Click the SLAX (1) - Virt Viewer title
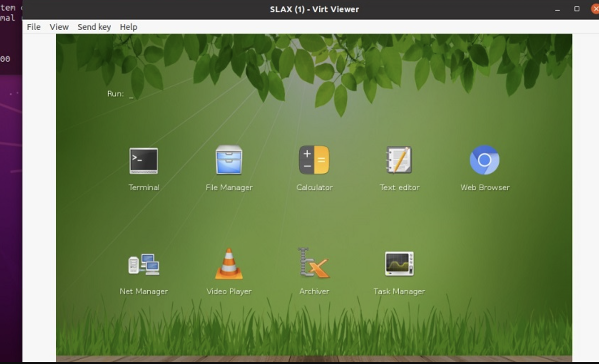The width and height of the screenshot is (599, 364). [x=314, y=9]
